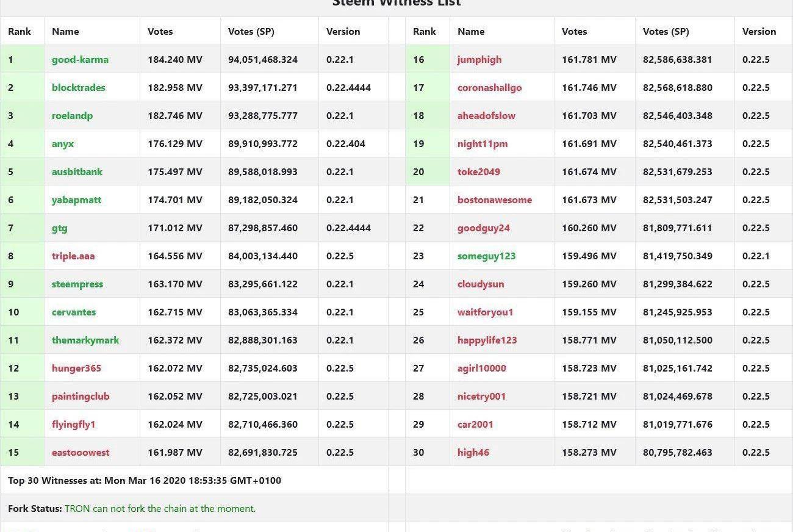Open witness good-karma link

(80, 60)
